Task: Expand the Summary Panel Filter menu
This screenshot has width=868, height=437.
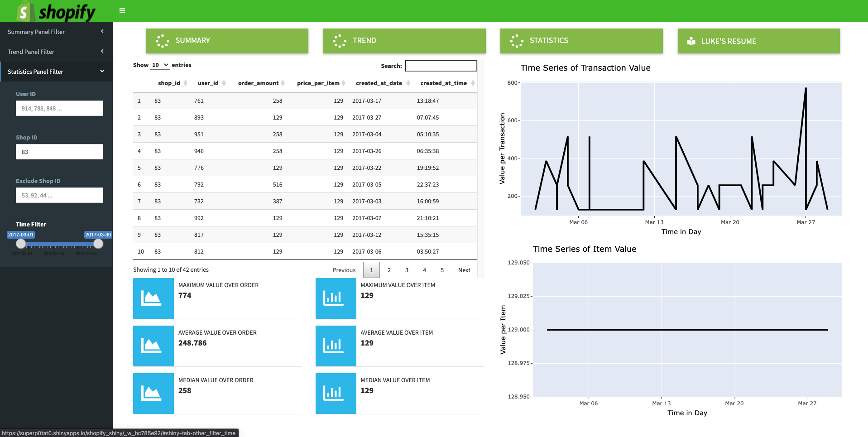Action: (x=56, y=32)
